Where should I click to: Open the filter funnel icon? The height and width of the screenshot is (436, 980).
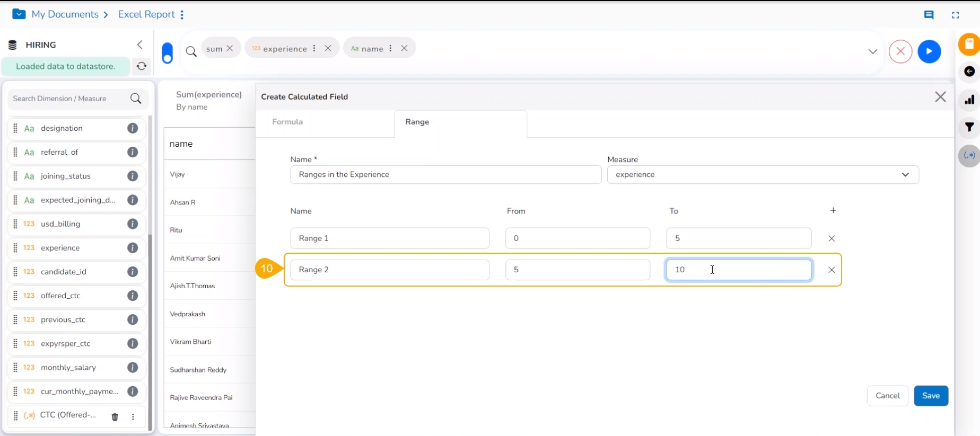pos(969,127)
